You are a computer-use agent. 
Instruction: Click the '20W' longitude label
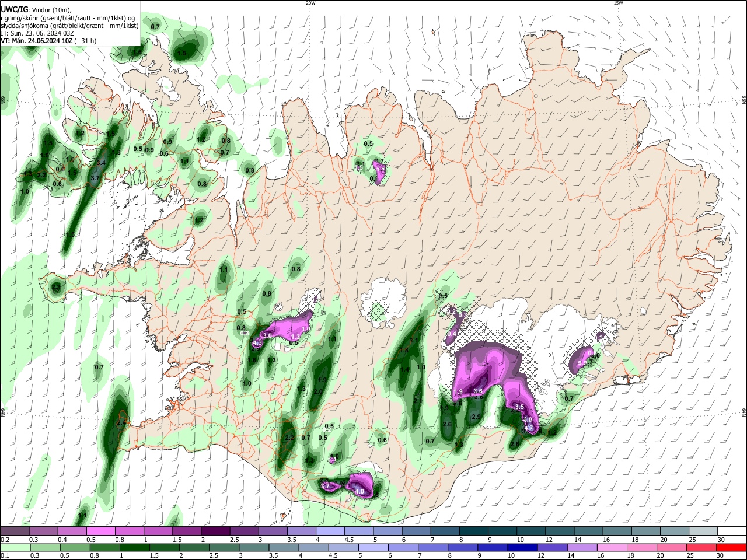coord(310,3)
